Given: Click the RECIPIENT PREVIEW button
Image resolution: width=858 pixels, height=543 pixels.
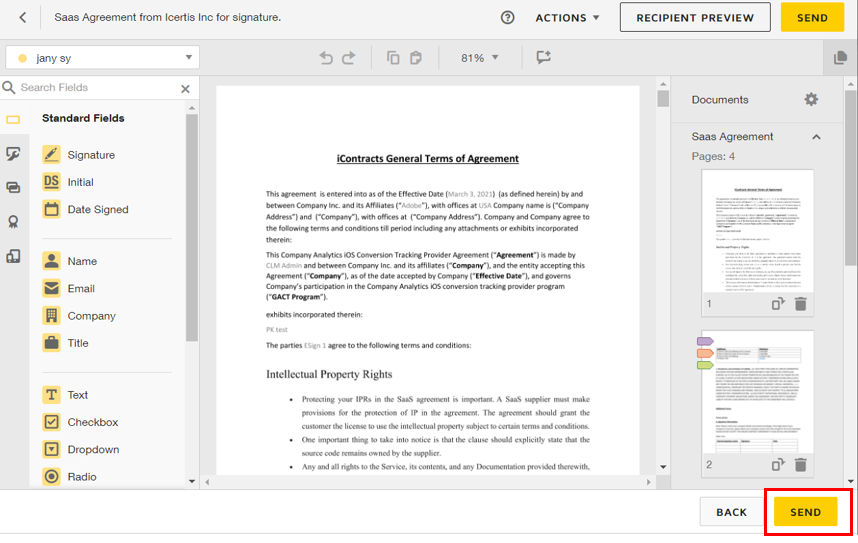Looking at the screenshot, I should tap(695, 18).
